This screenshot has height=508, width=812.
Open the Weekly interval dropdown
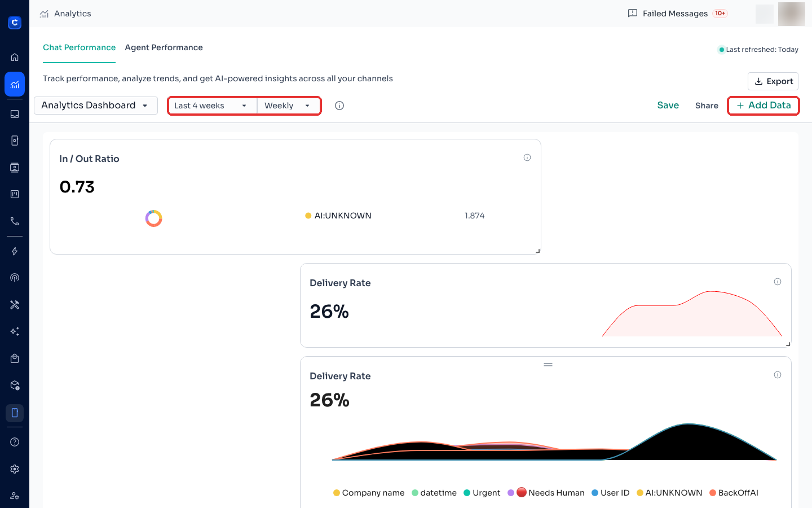[289, 106]
